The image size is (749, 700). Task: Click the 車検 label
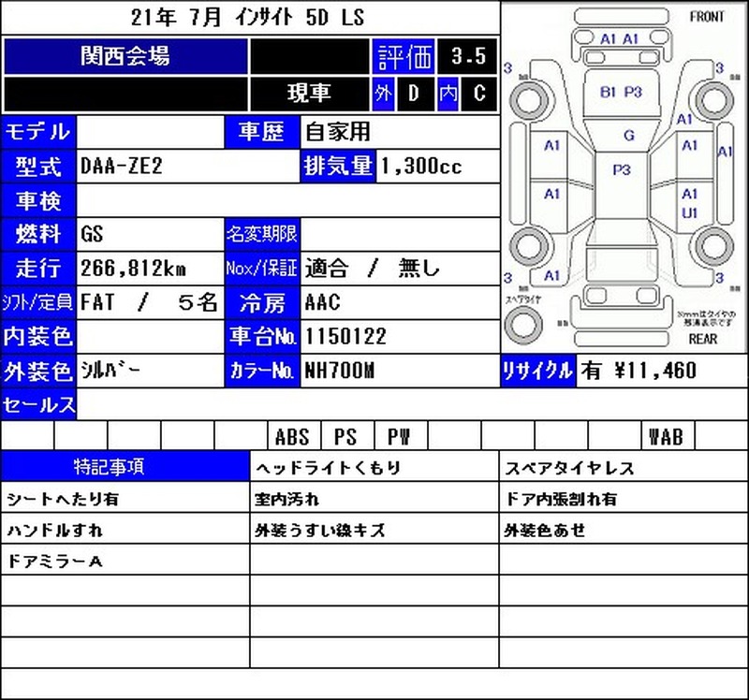38,200
